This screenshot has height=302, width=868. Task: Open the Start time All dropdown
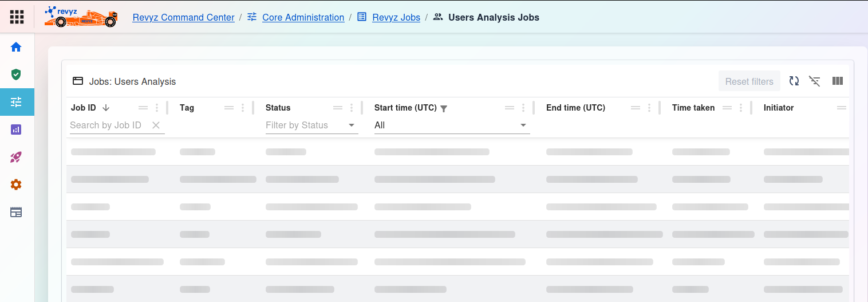tap(523, 125)
